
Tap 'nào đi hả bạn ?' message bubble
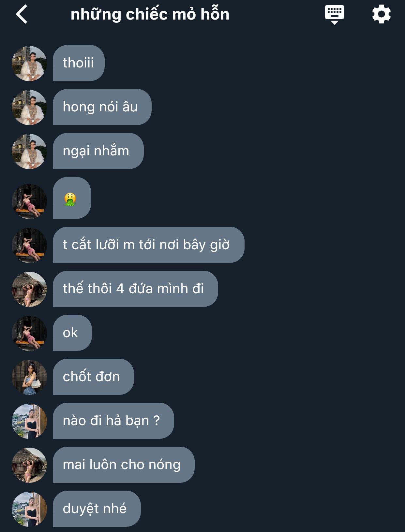click(x=113, y=421)
